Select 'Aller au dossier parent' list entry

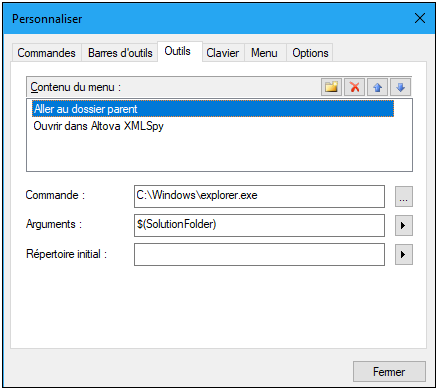pyautogui.click(x=213, y=109)
